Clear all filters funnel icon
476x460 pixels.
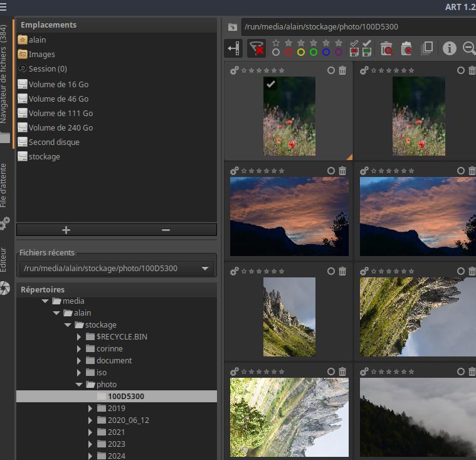pyautogui.click(x=257, y=48)
